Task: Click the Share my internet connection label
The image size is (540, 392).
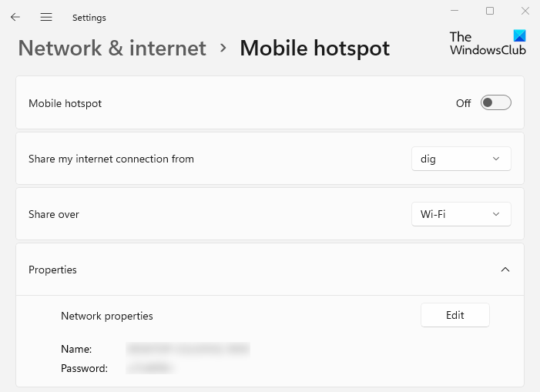Action: point(111,159)
